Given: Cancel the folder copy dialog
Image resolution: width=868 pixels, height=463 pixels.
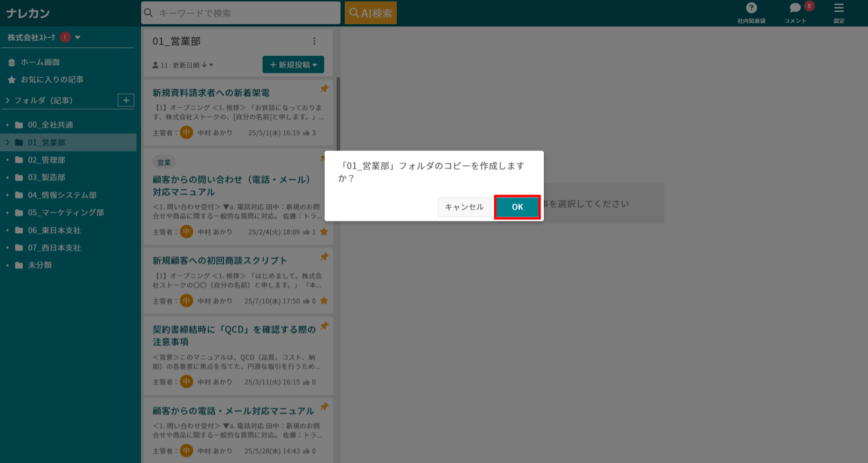Looking at the screenshot, I should tap(464, 207).
